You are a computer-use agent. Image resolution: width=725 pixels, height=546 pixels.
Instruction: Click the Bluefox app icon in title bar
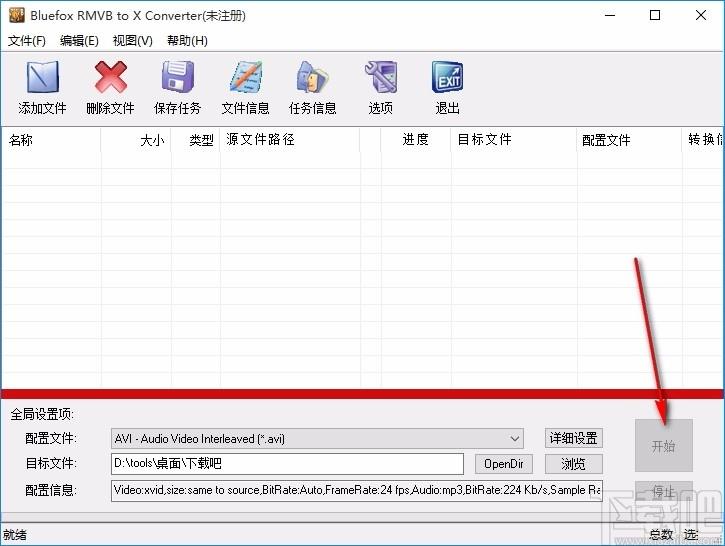coord(17,15)
